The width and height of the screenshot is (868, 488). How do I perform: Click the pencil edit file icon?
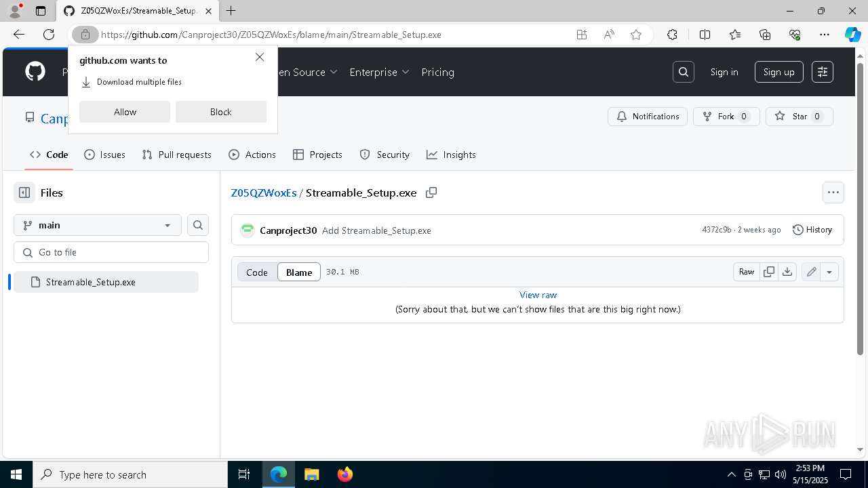pyautogui.click(x=812, y=272)
